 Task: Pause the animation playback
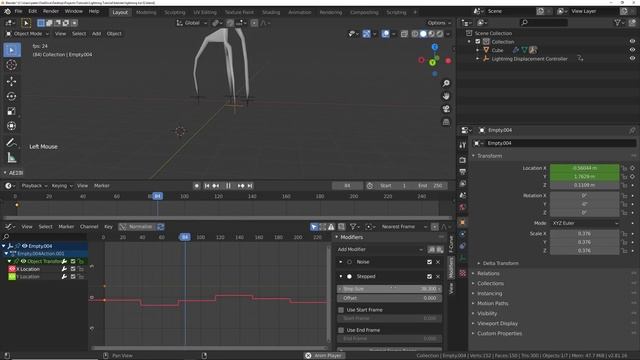point(228,186)
